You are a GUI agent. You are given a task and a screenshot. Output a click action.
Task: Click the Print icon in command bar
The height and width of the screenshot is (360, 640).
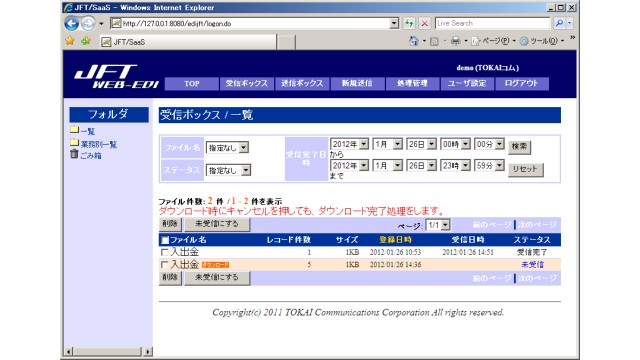455,41
